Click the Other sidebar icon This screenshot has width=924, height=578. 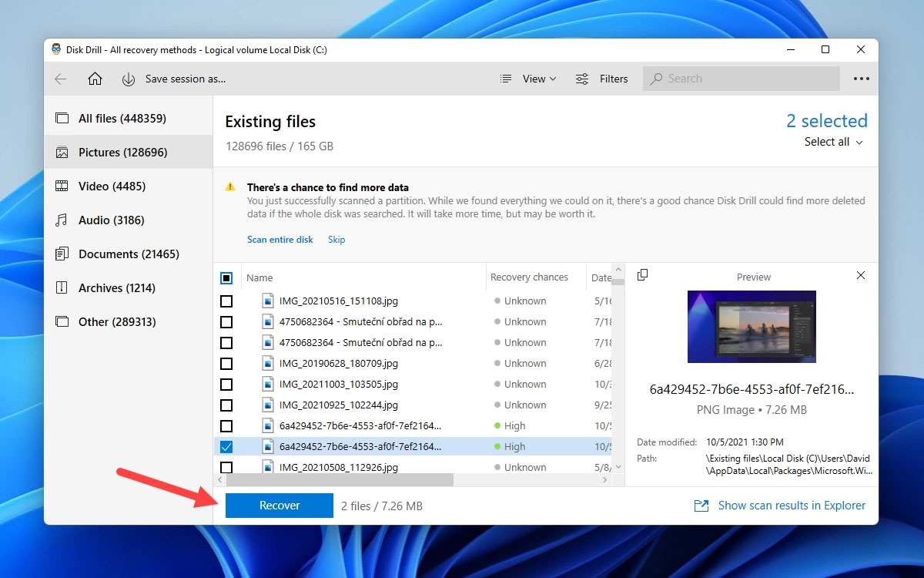point(62,322)
